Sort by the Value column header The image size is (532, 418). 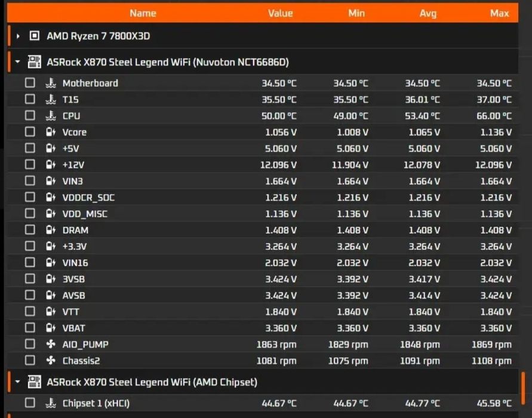[x=280, y=13]
